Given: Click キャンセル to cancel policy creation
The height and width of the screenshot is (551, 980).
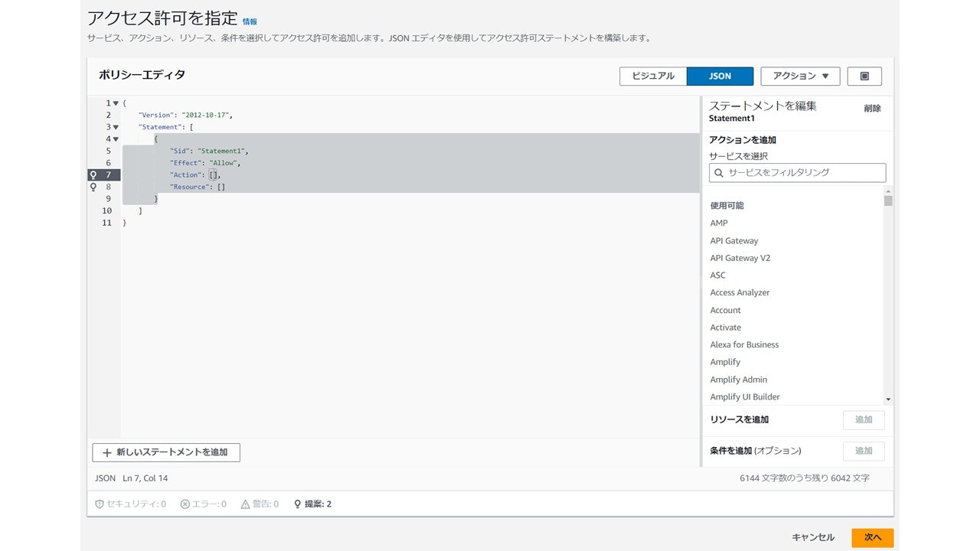Looking at the screenshot, I should click(x=813, y=538).
